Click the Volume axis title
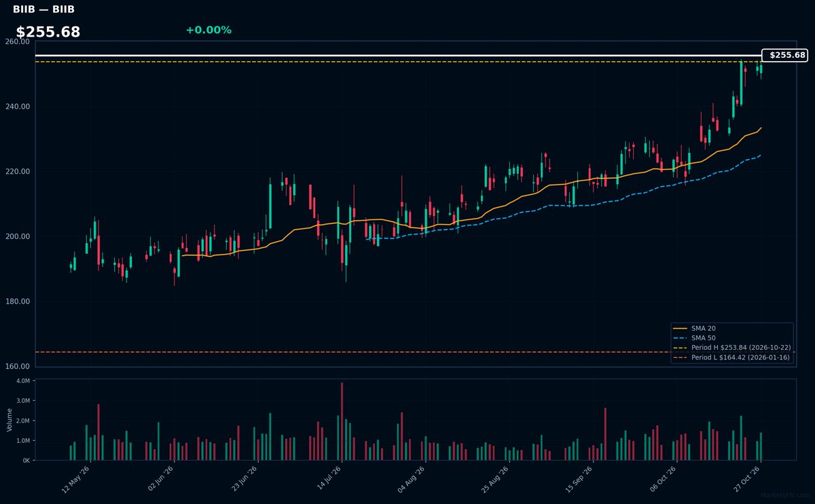 [10, 420]
